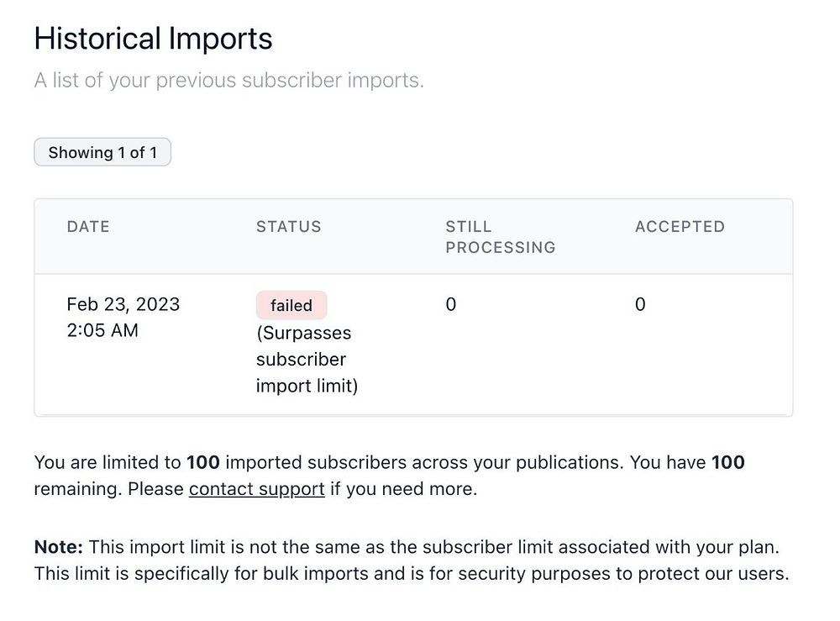Click the "2:05 AM" import time

click(102, 330)
